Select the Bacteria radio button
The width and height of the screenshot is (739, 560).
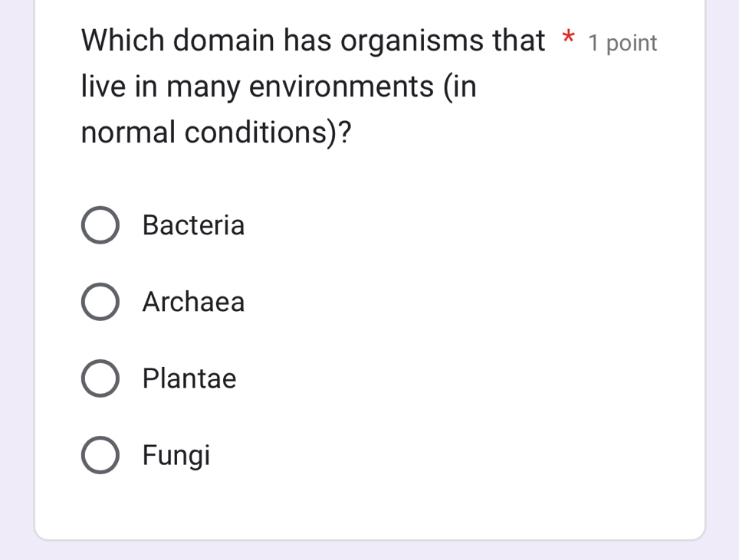pos(100,225)
